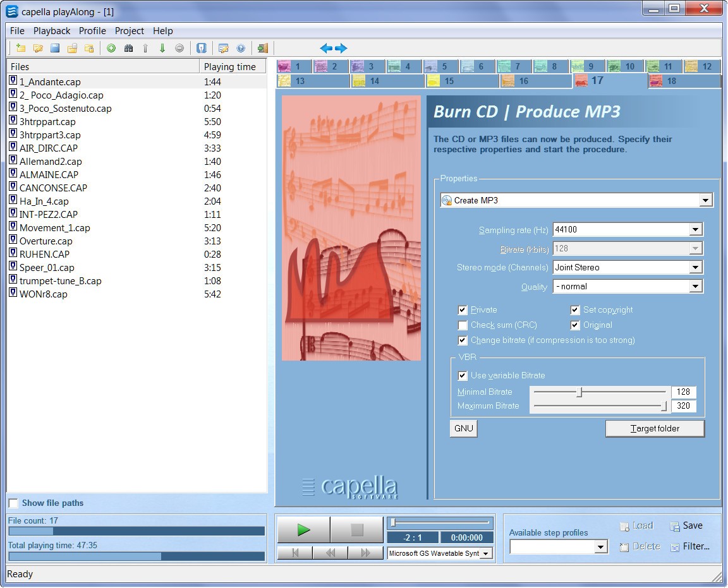Click the rewind double-arrow button

[x=330, y=553]
